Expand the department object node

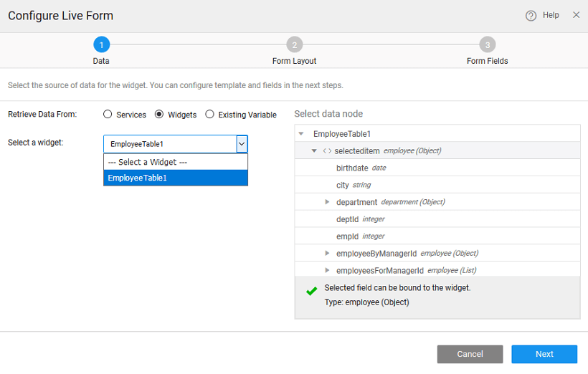(327, 202)
